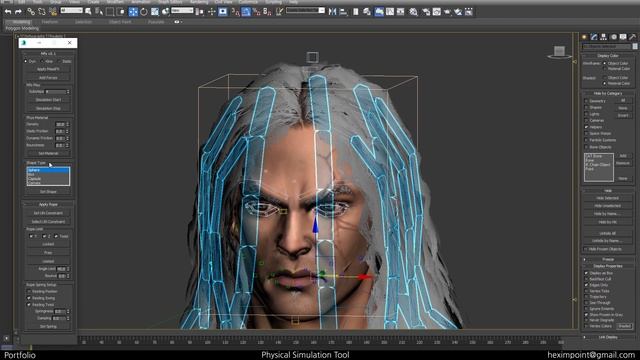The image size is (640, 360).
Task: Toggle the Helpers hide checkbox
Action: (x=587, y=127)
